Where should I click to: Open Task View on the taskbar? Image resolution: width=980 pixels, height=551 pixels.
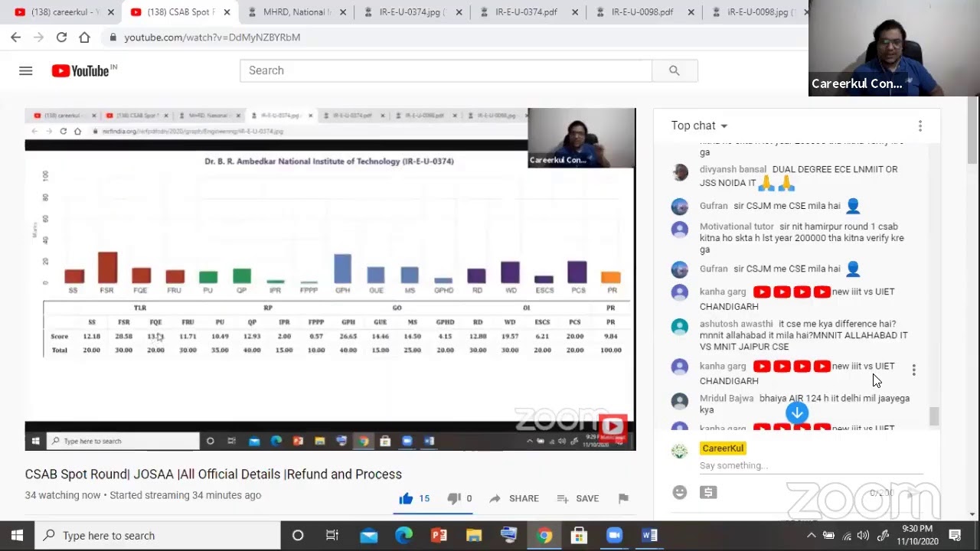(332, 536)
